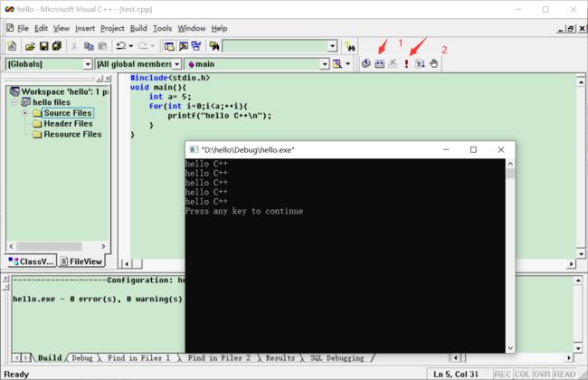Click the hand Insert Breakpoint icon
The height and width of the screenshot is (380, 588).
pos(433,63)
